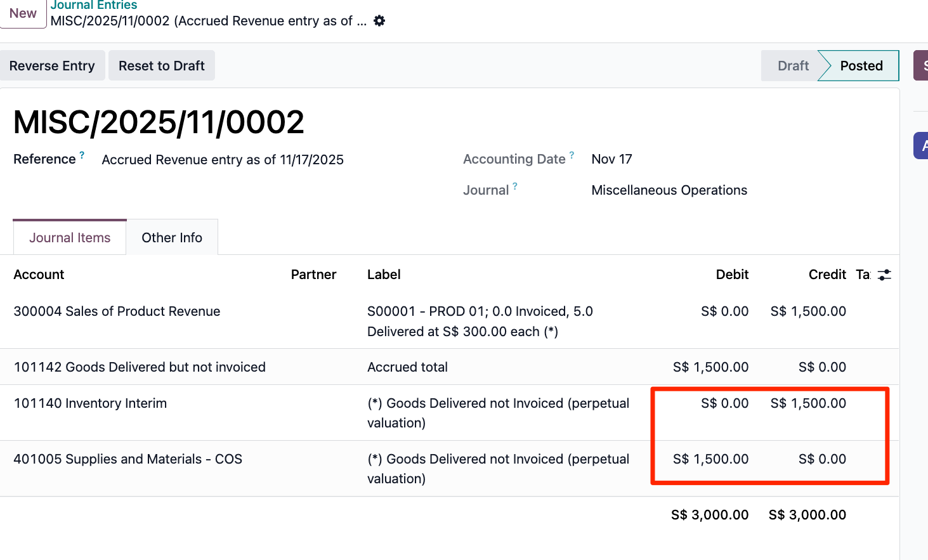Open the column options adjuster icon

point(884,275)
